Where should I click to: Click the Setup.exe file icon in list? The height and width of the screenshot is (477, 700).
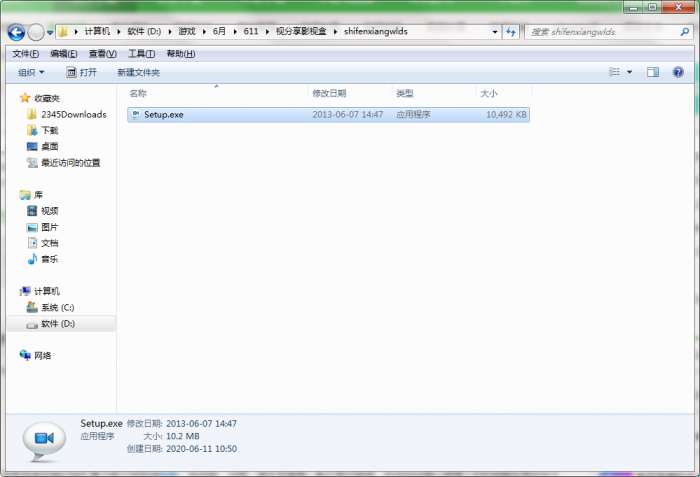click(x=136, y=114)
